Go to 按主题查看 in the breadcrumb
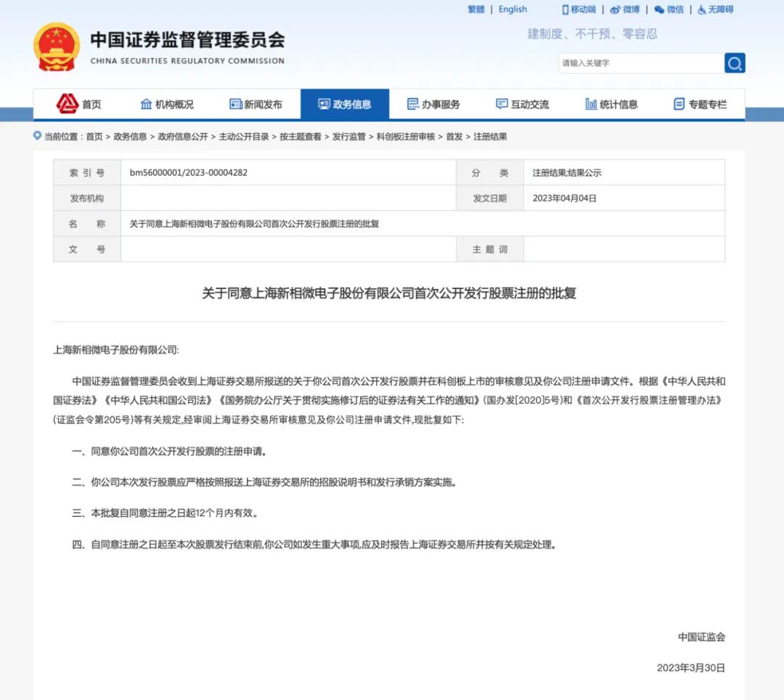Viewport: 784px width, 700px height. pos(300,137)
